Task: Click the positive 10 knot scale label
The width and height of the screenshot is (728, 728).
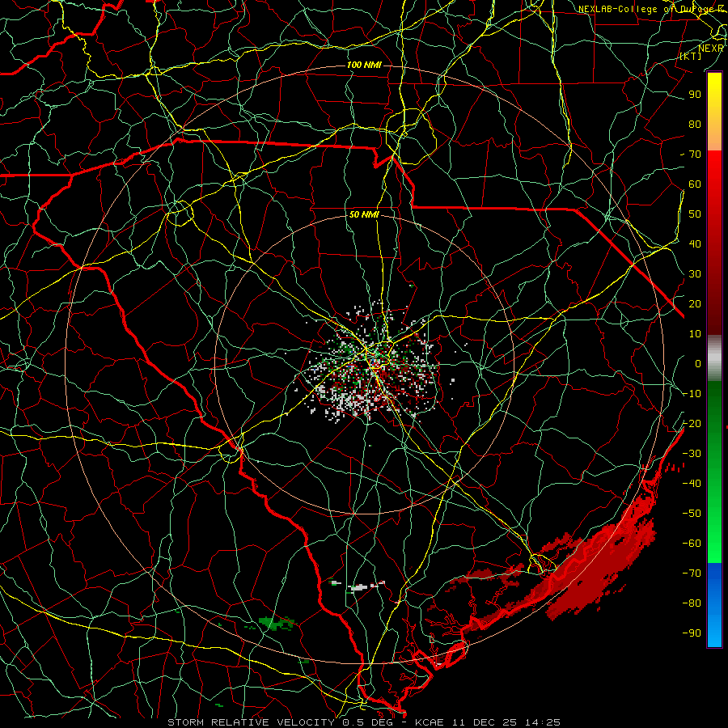Action: [695, 334]
